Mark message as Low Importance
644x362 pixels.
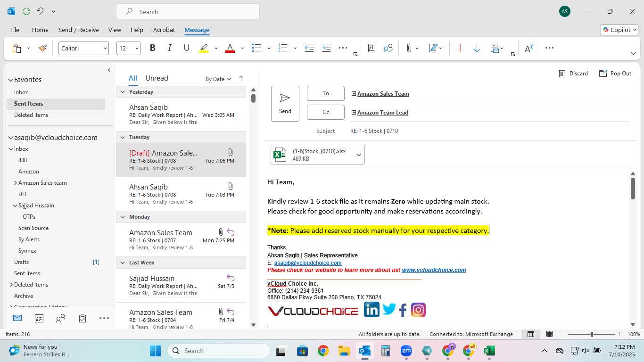tap(477, 48)
